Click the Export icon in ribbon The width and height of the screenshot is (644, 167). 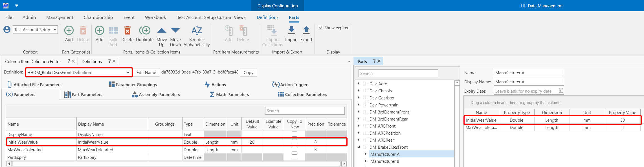tap(306, 30)
